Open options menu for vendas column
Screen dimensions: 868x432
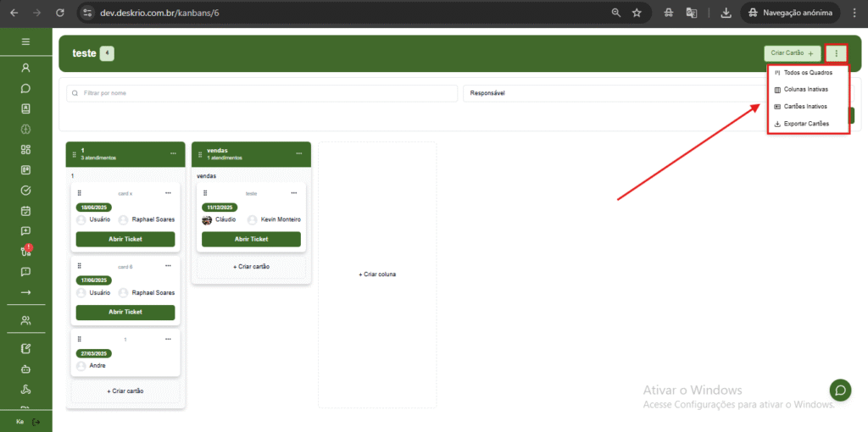click(298, 153)
